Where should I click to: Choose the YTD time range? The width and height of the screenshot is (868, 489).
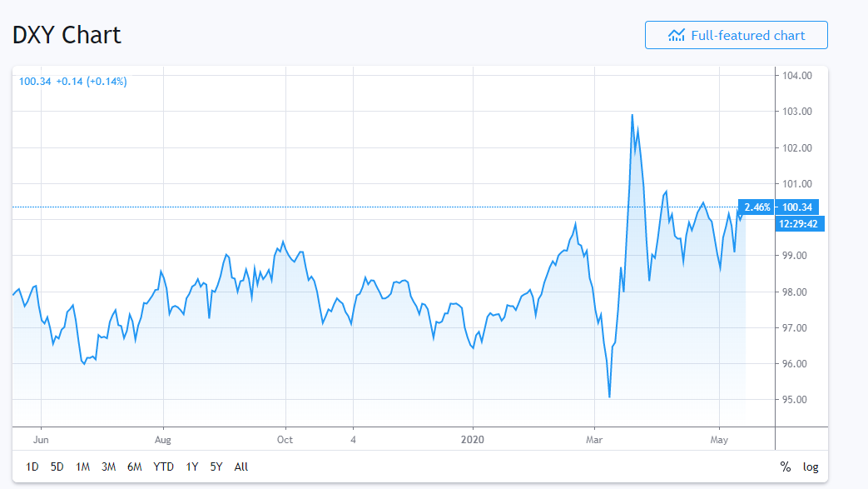(x=164, y=467)
